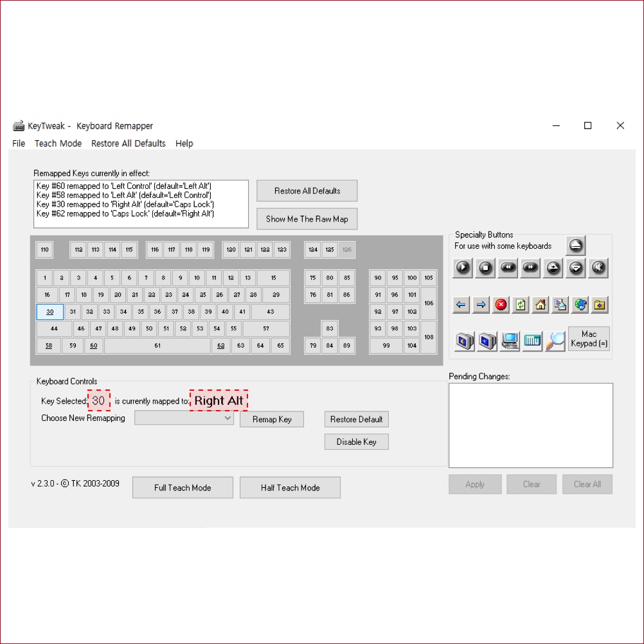
Task: Select keyboard key 15
Action: 274,278
